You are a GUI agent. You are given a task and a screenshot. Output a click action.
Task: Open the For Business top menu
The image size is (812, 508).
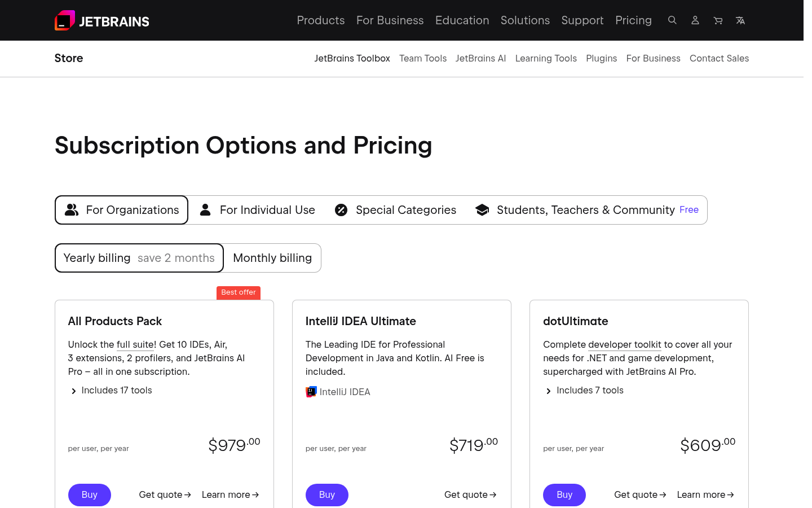390,20
